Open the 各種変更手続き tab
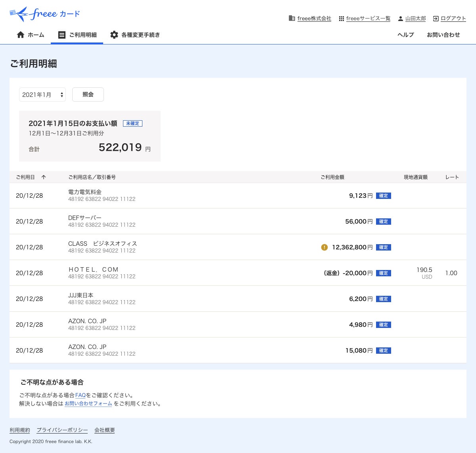The width and height of the screenshot is (476, 453). point(135,35)
